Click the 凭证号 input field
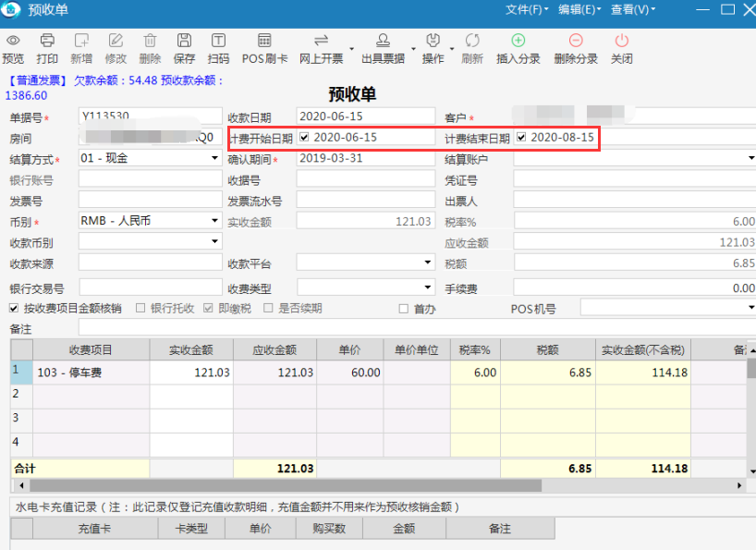This screenshot has width=756, height=550. [635, 178]
